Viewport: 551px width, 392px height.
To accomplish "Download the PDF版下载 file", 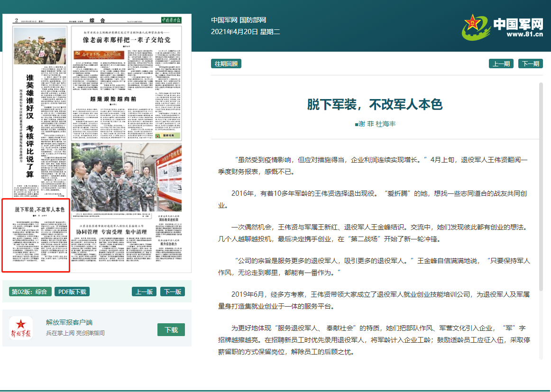I will pos(72,292).
